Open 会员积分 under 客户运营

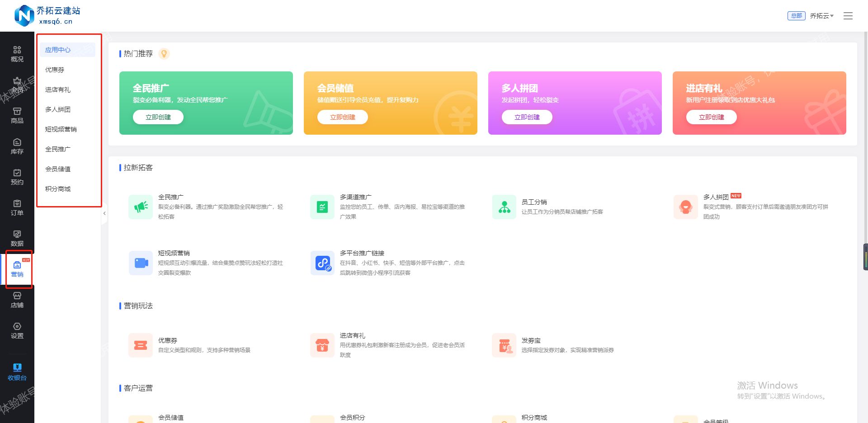[353, 418]
